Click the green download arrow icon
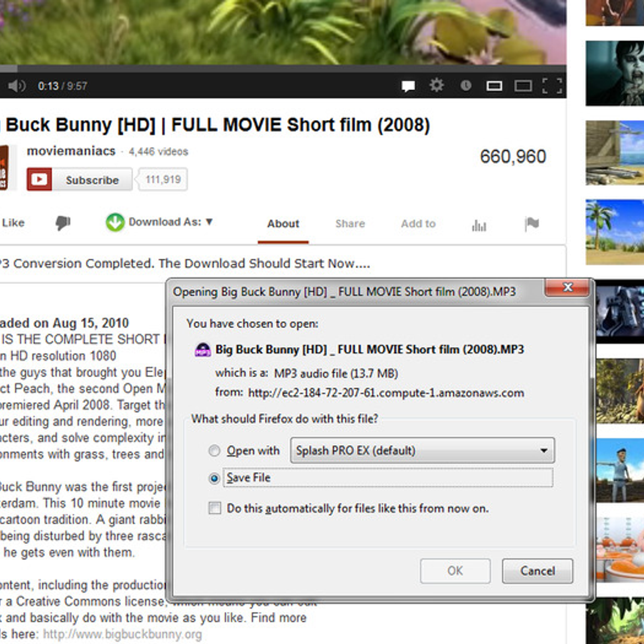This screenshot has width=644, height=644. (x=115, y=222)
